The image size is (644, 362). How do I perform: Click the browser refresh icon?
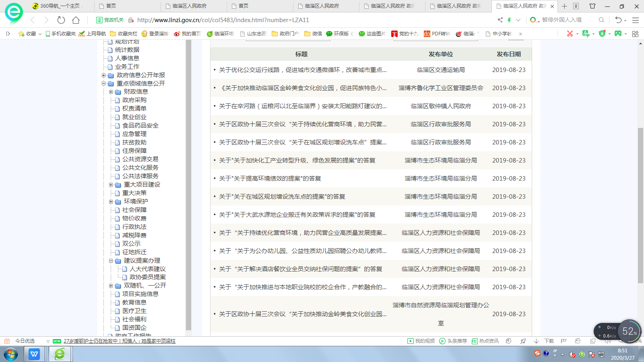[x=61, y=20]
